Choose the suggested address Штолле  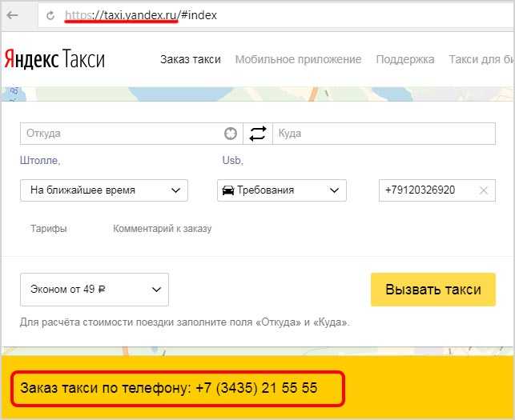click(40, 161)
